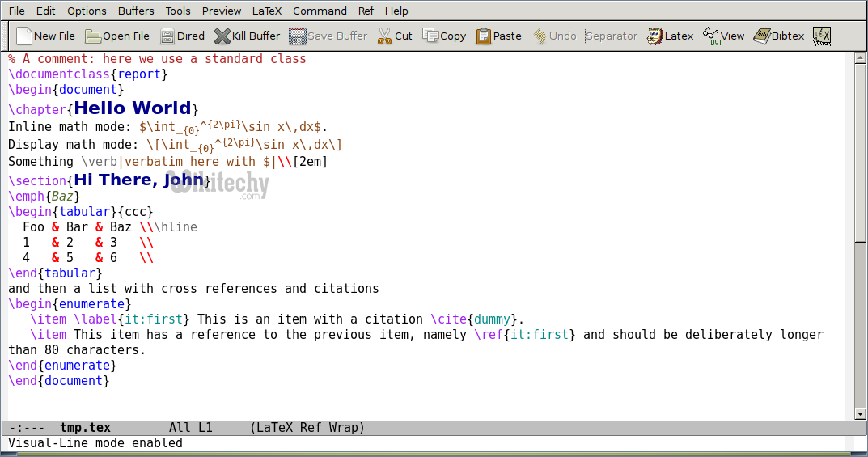The image size is (868, 457).
Task: Click the TeX icon at toolbar end
Action: (821, 36)
